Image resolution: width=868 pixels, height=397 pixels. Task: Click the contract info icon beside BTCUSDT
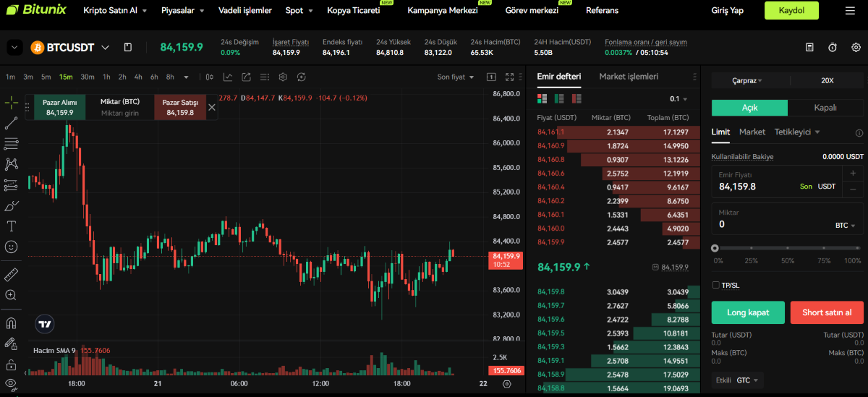[x=128, y=47]
